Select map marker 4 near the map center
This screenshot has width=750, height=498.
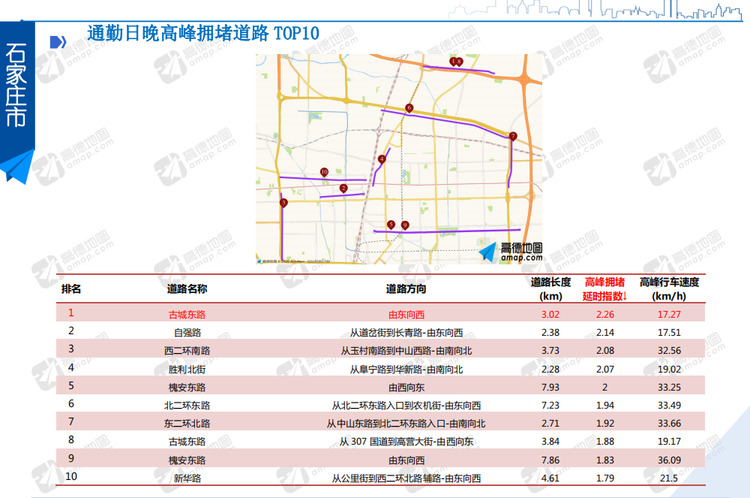click(382, 159)
